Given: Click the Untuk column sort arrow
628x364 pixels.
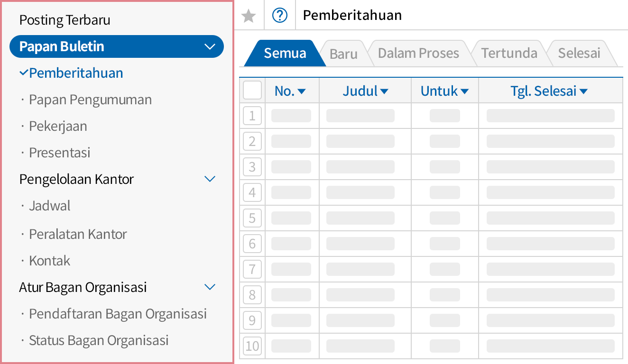Looking at the screenshot, I should tap(464, 91).
